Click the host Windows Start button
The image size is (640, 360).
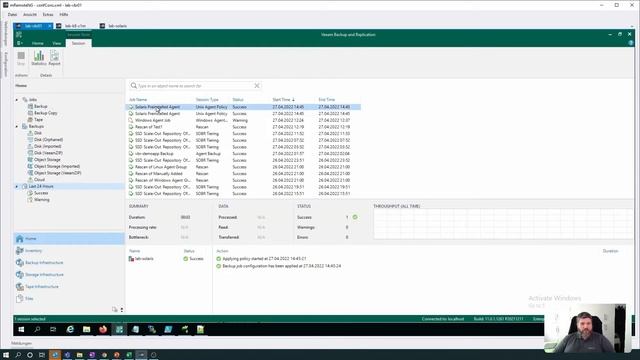click(x=6, y=355)
